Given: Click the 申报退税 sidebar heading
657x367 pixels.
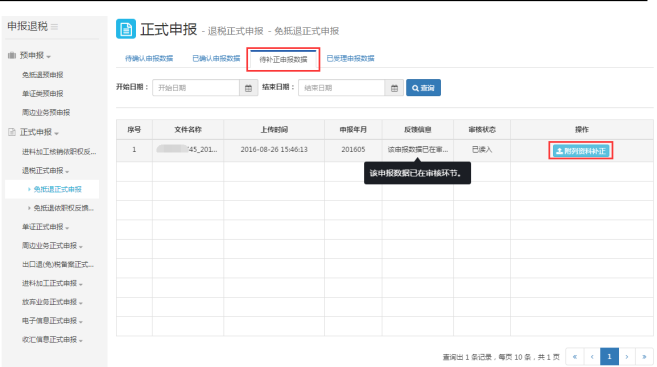Looking at the screenshot, I should pos(28,26).
